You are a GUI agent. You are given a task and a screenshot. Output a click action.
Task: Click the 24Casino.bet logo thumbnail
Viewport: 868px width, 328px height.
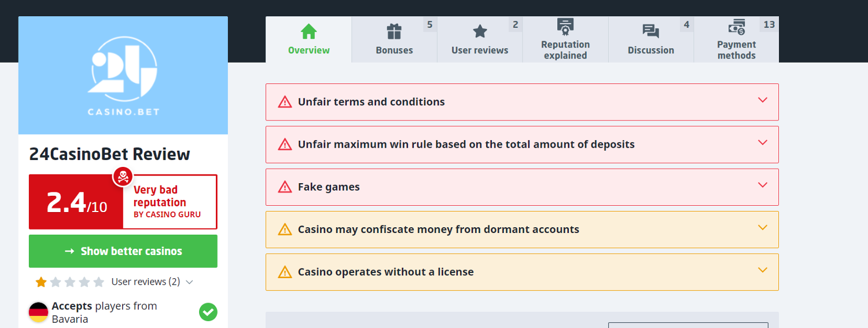pyautogui.click(x=123, y=75)
